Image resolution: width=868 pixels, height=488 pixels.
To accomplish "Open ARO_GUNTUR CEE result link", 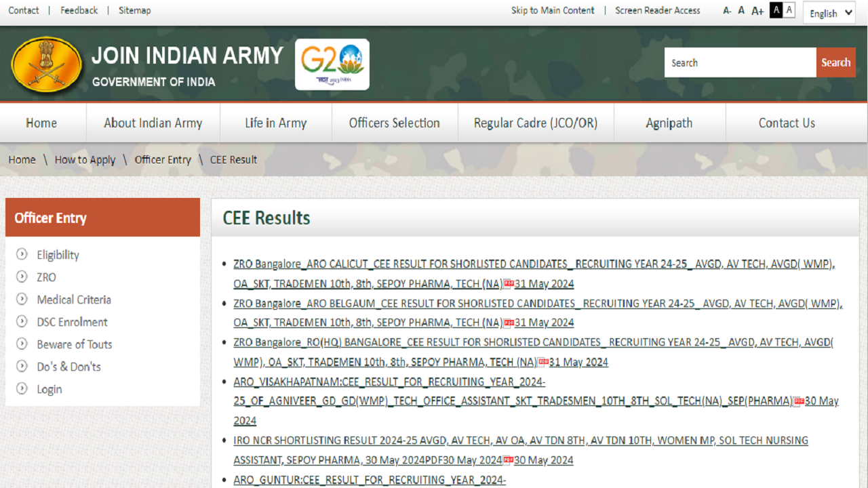I will click(x=370, y=481).
